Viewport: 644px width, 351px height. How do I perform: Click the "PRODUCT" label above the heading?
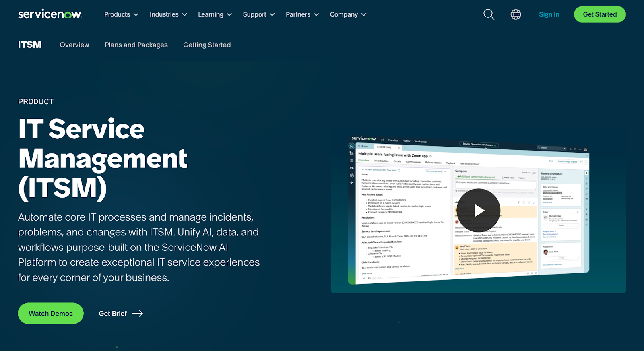tap(36, 102)
